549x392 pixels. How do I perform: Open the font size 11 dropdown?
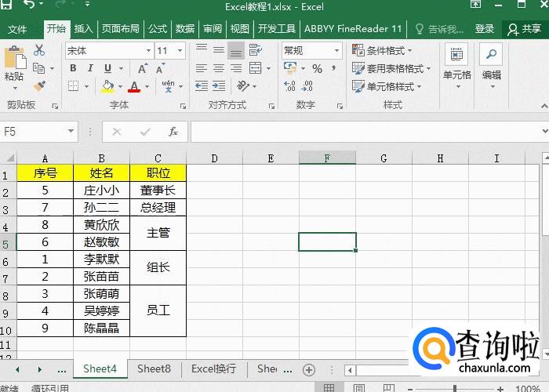coord(180,51)
